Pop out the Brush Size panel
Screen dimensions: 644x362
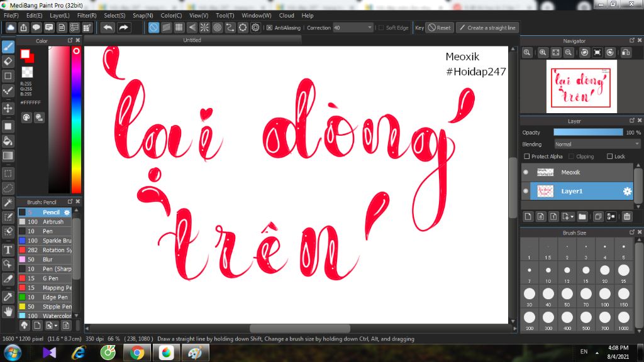pos(631,233)
